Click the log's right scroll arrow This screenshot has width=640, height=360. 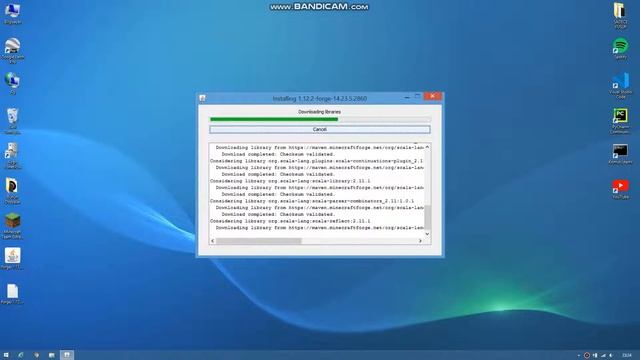[420, 241]
